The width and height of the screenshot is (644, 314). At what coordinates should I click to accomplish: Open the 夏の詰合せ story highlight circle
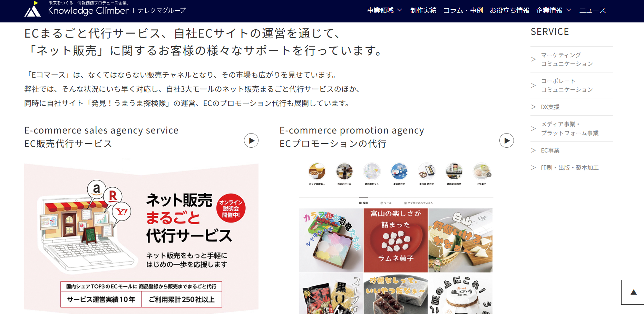click(399, 171)
